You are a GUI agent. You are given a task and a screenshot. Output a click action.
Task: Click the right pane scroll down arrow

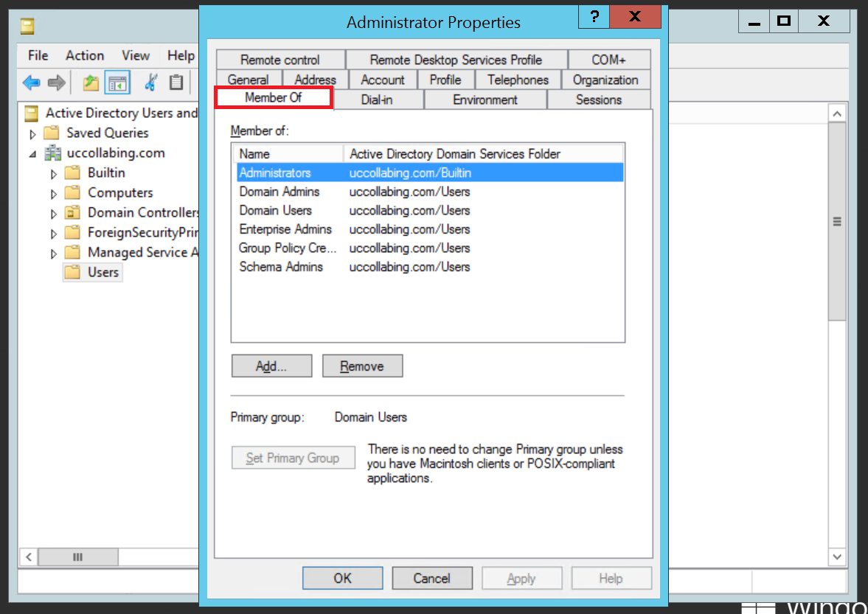point(837,557)
